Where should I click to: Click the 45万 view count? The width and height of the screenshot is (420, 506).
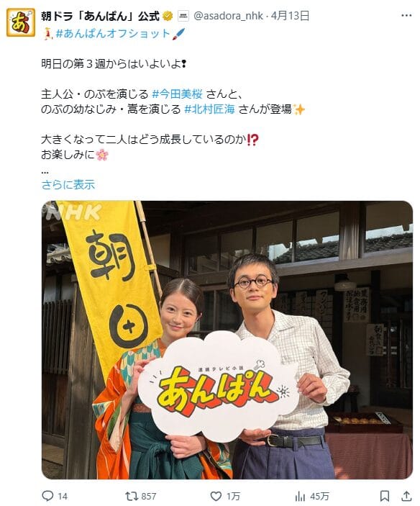tap(319, 496)
